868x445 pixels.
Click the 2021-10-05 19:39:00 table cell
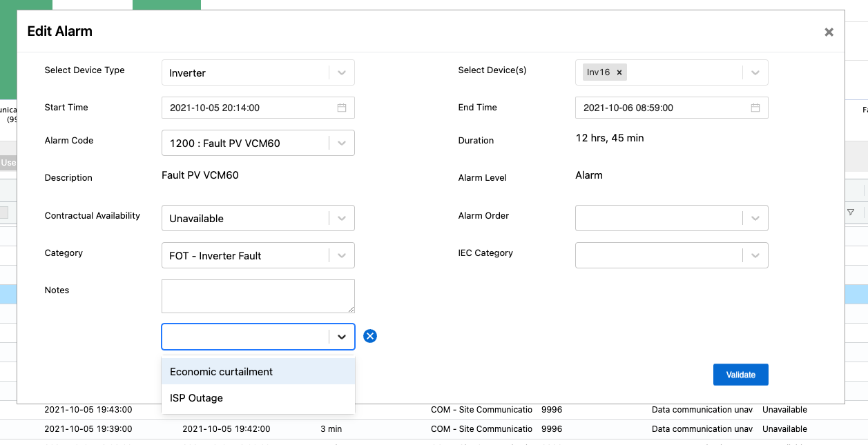[88, 429]
